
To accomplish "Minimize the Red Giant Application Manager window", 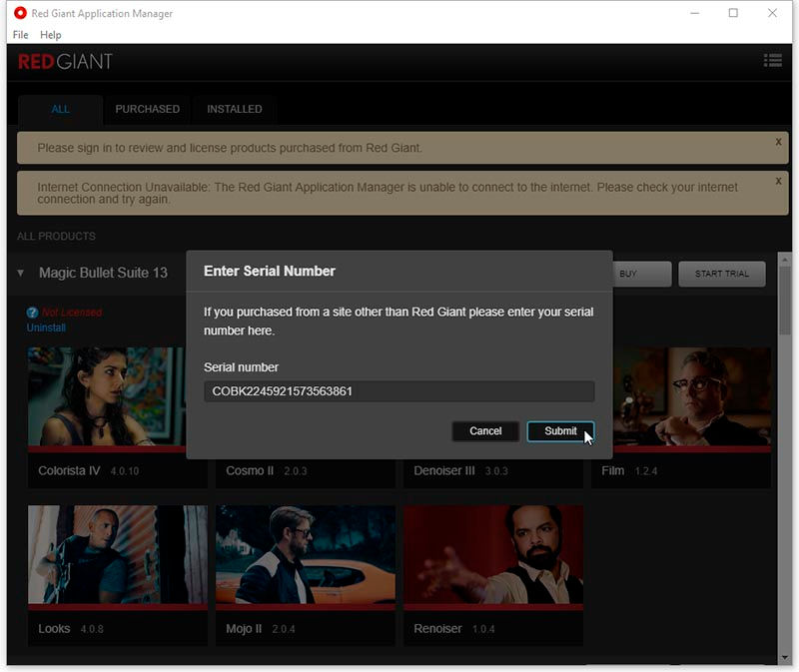I will [x=694, y=13].
